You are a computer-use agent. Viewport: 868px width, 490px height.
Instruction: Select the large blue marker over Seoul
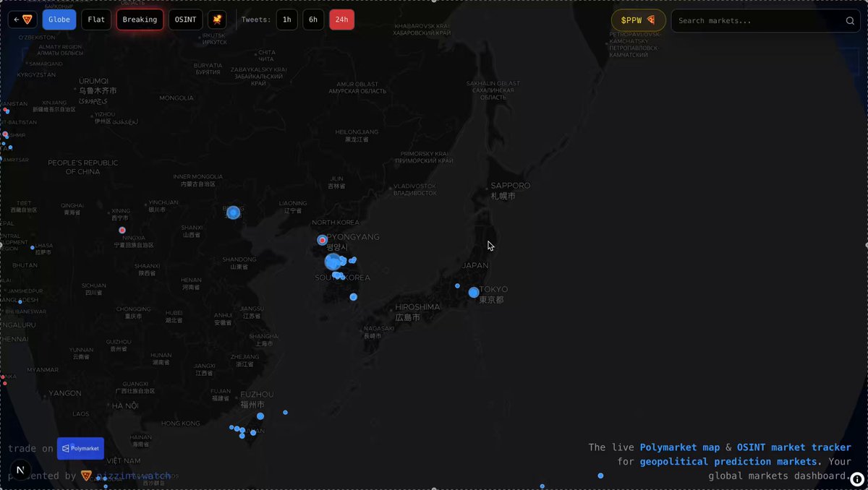tap(333, 262)
